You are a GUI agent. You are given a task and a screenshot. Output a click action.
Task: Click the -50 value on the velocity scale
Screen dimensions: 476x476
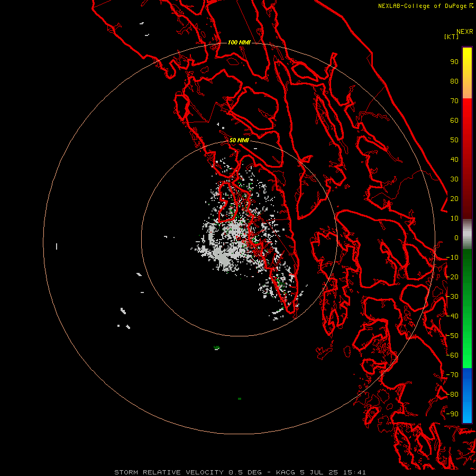452,336
